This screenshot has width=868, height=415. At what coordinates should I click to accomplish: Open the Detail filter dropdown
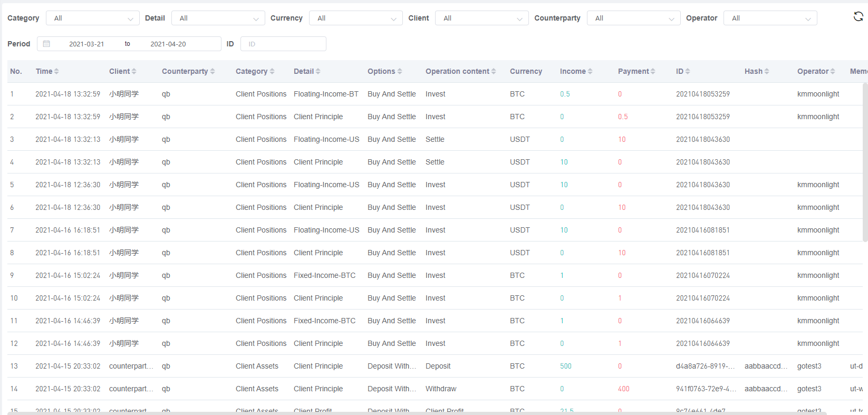pos(218,18)
